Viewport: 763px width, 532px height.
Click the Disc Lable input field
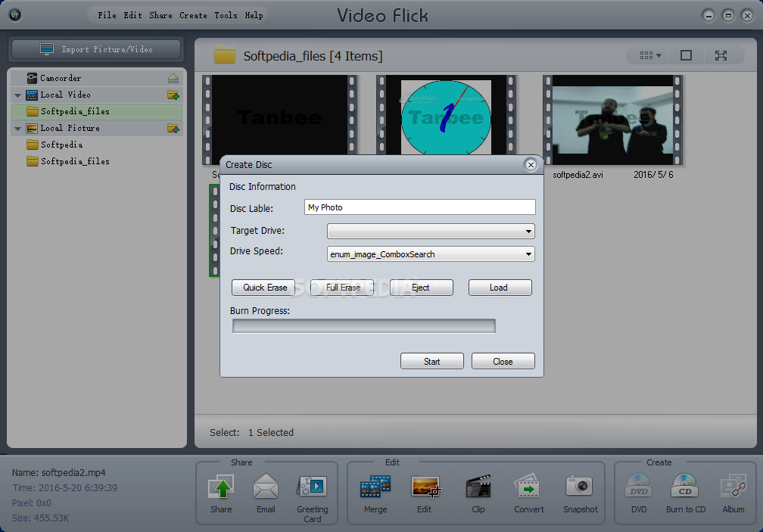[420, 207]
